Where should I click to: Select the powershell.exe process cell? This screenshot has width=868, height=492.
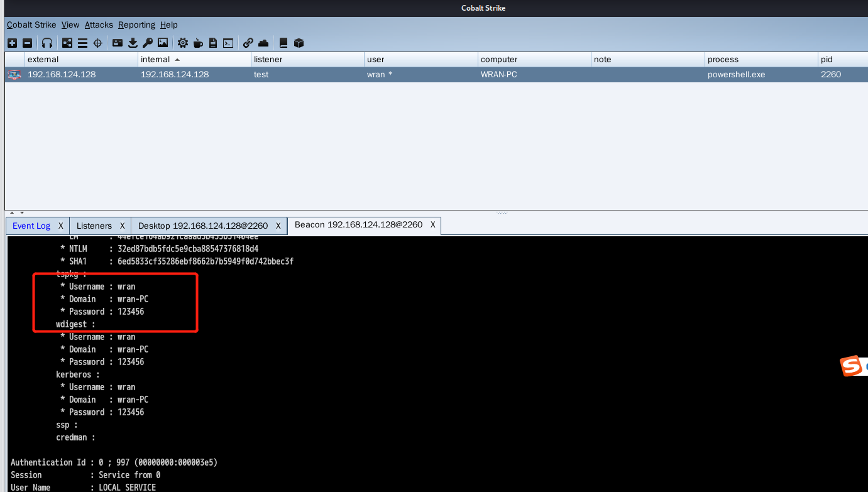click(761, 75)
